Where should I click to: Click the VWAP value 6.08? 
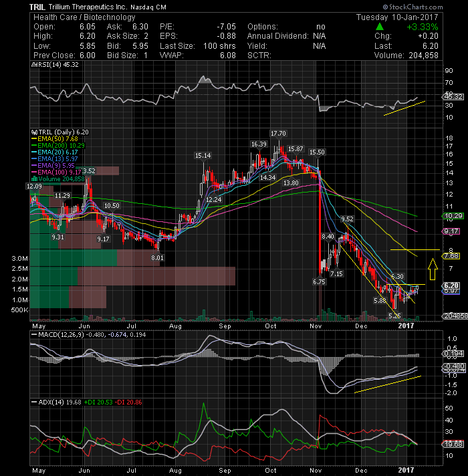coord(228,55)
